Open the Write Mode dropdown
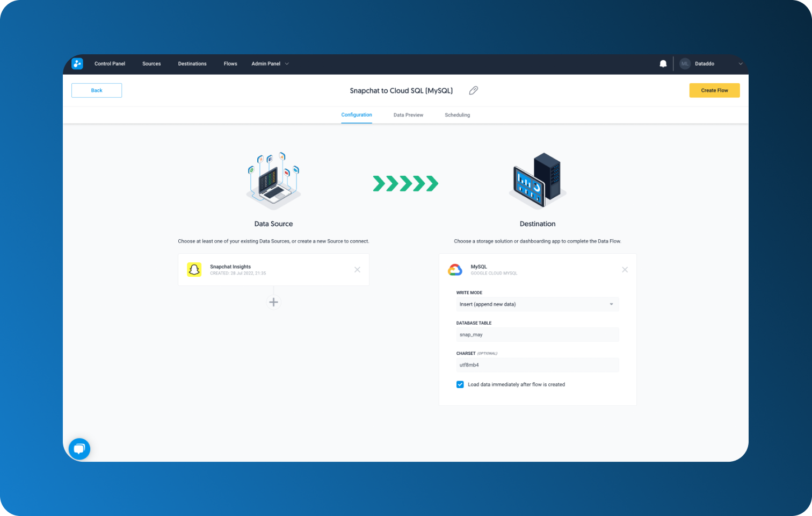 pos(538,304)
